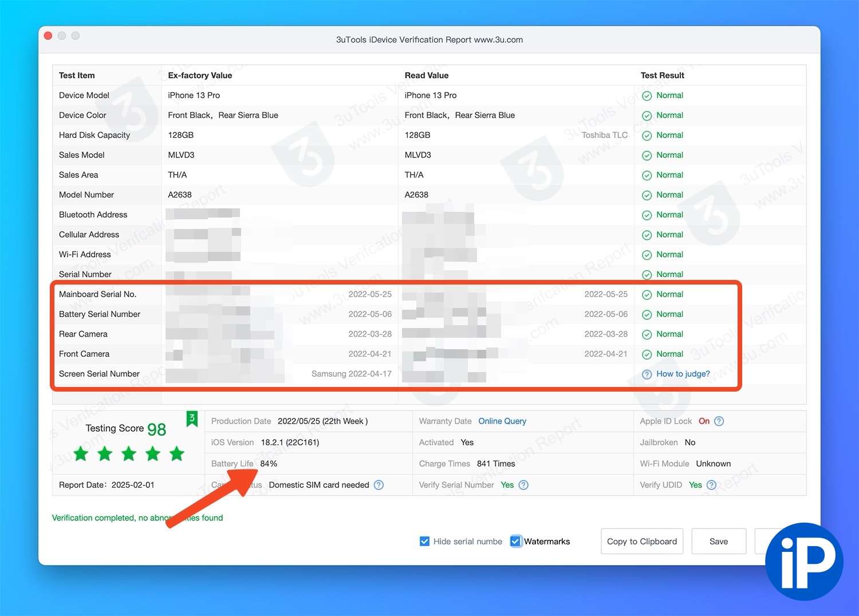Click the Test Item column header
This screenshot has height=616, width=859.
click(77, 75)
